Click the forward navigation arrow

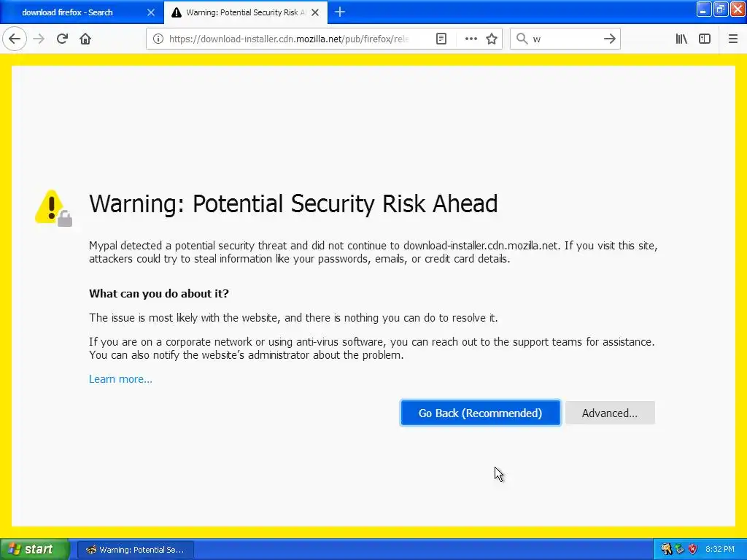click(39, 39)
